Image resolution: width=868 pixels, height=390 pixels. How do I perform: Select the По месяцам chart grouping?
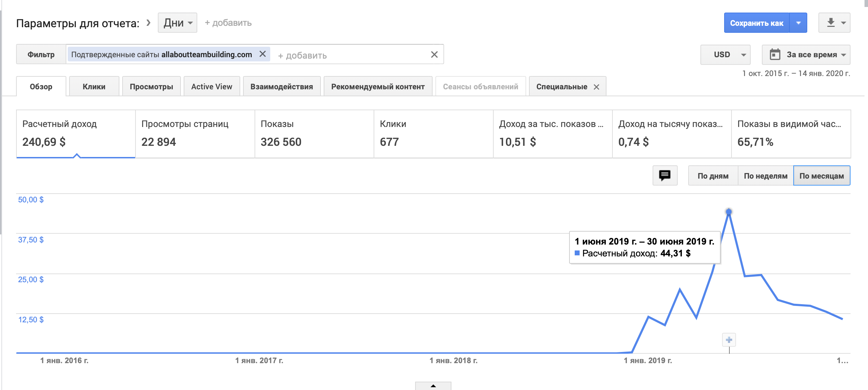821,176
